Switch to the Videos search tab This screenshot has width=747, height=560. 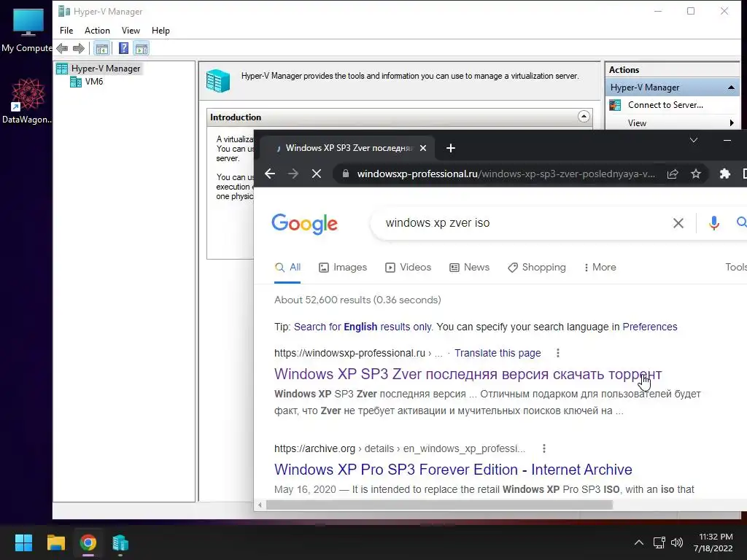click(408, 268)
